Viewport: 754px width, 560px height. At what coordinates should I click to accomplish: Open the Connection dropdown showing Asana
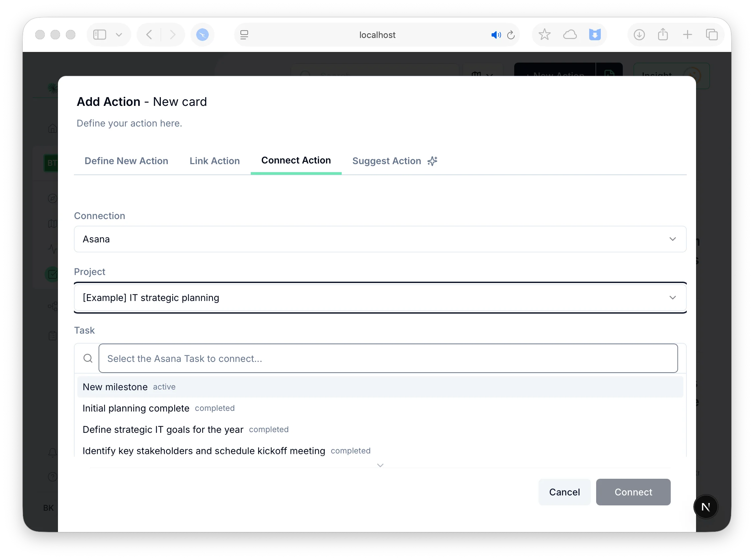click(x=380, y=239)
